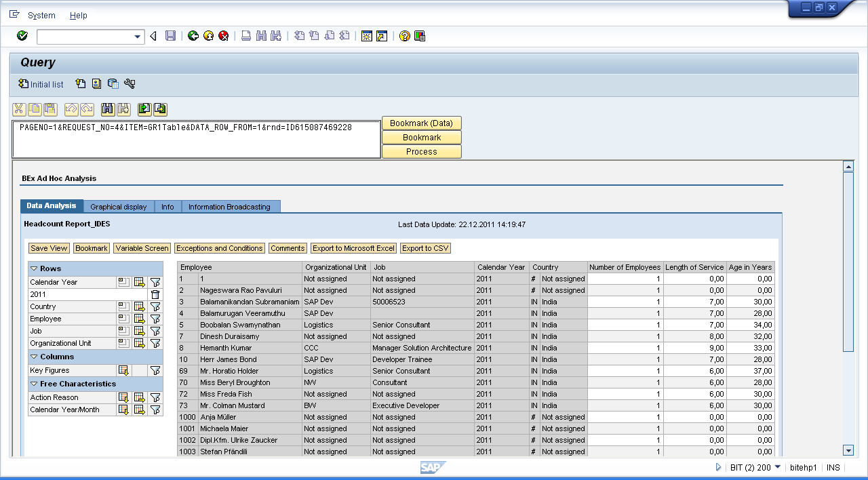Click the Process button
Image resolution: width=868 pixels, height=480 pixels.
(x=421, y=152)
